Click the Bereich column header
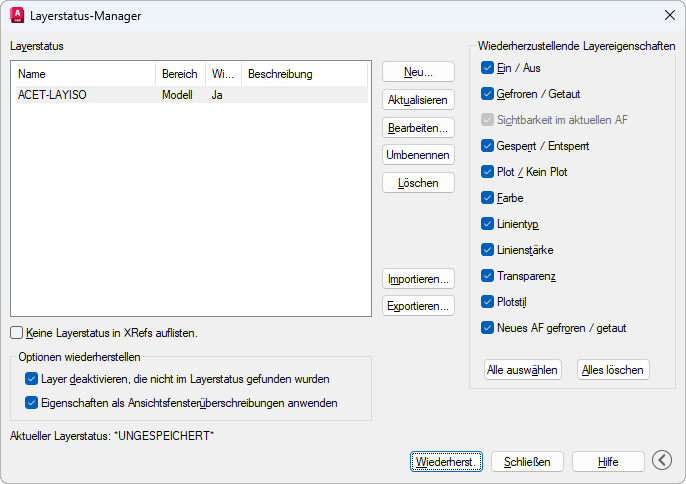The height and width of the screenshot is (484, 686). [180, 74]
